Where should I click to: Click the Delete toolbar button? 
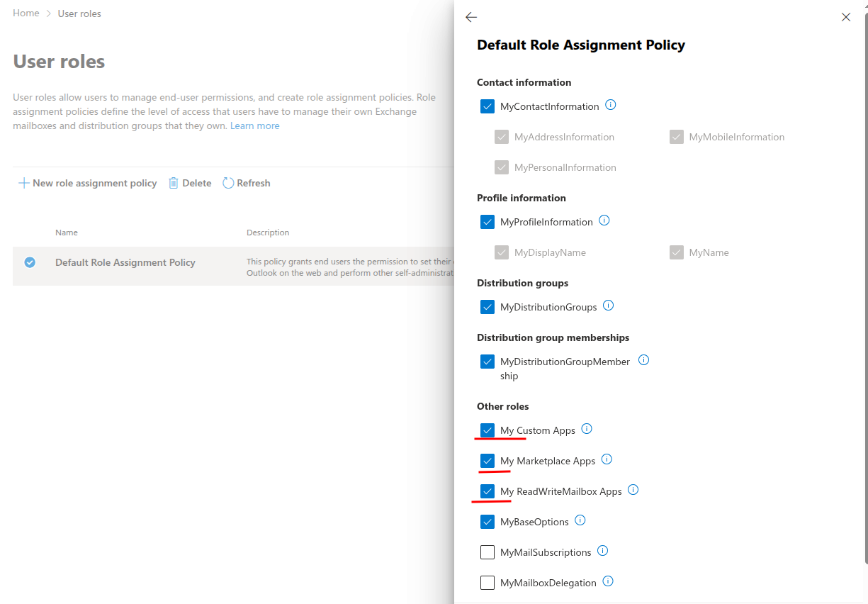(190, 183)
